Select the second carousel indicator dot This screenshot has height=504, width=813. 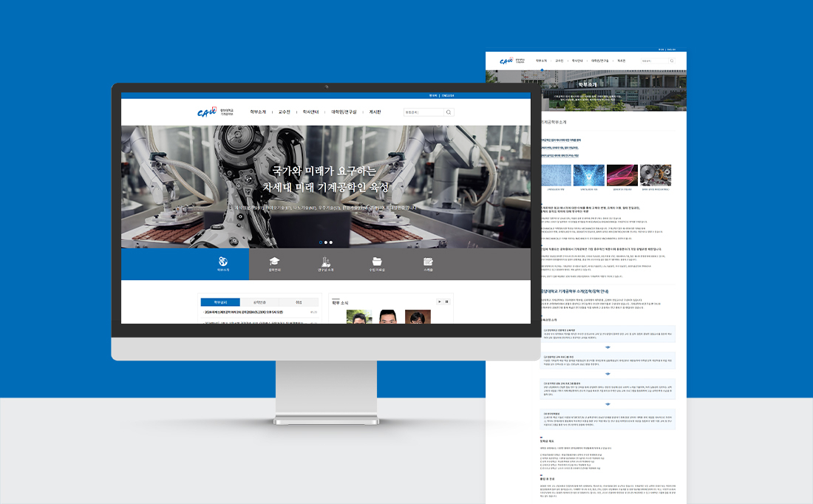click(x=326, y=242)
